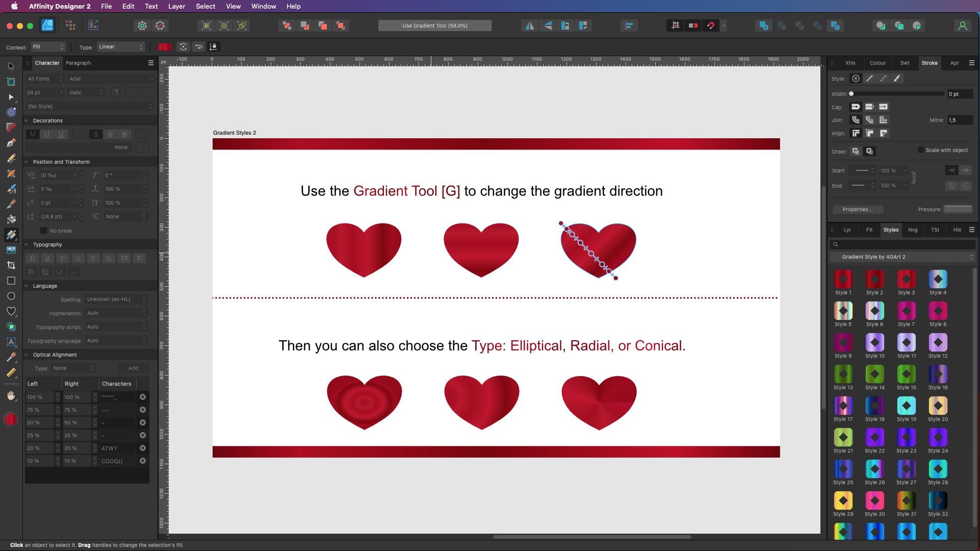Select the Node tool below the Move tool
Screen dimensions: 980x551
11,97
